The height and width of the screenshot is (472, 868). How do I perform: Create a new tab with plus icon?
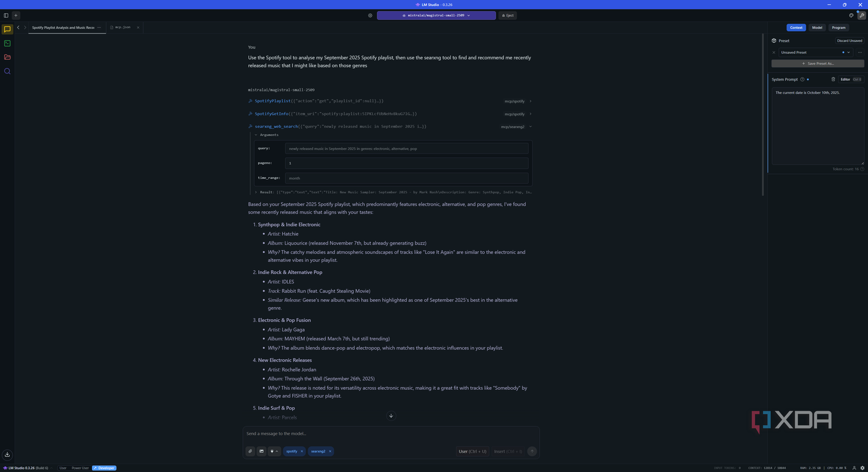(x=16, y=16)
